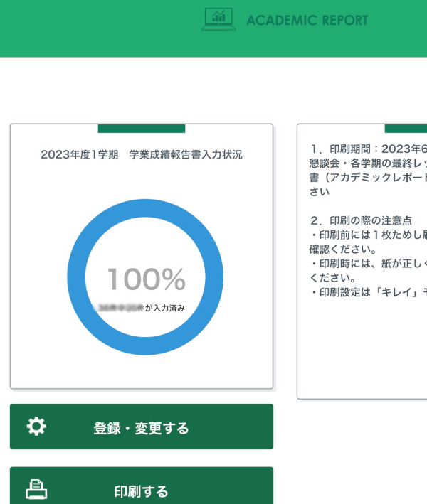Viewport: 427px width, 504px height.
Task: Click the laptop chart logo icon
Action: [219, 19]
